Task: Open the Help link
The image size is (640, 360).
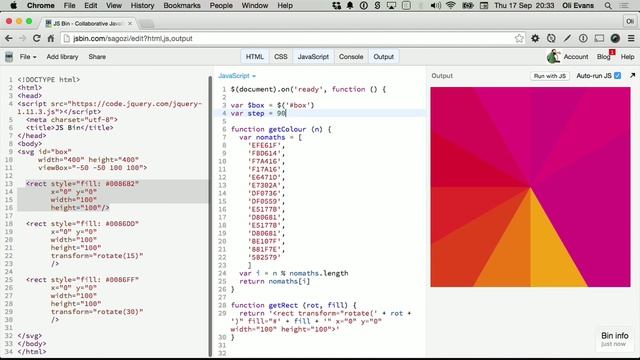Action: 627,57
